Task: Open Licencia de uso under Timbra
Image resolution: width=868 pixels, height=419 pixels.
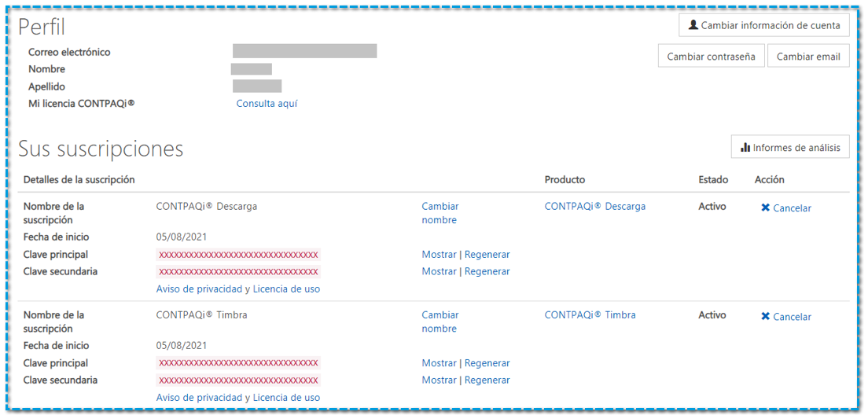Action: 286,397
